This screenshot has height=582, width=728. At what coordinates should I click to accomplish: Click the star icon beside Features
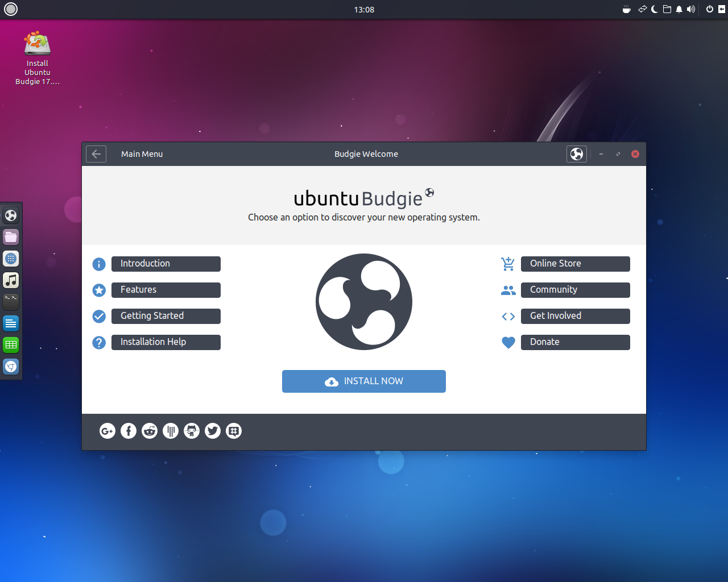click(x=99, y=290)
